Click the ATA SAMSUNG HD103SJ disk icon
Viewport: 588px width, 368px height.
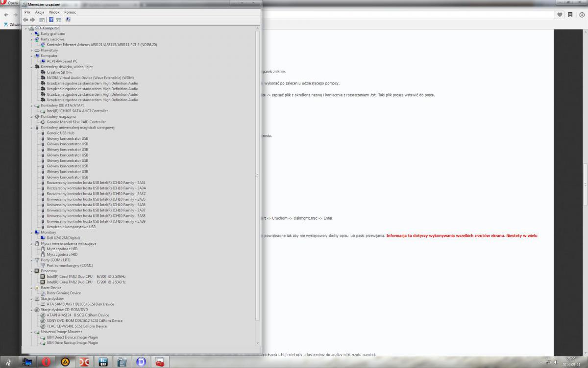pos(43,304)
